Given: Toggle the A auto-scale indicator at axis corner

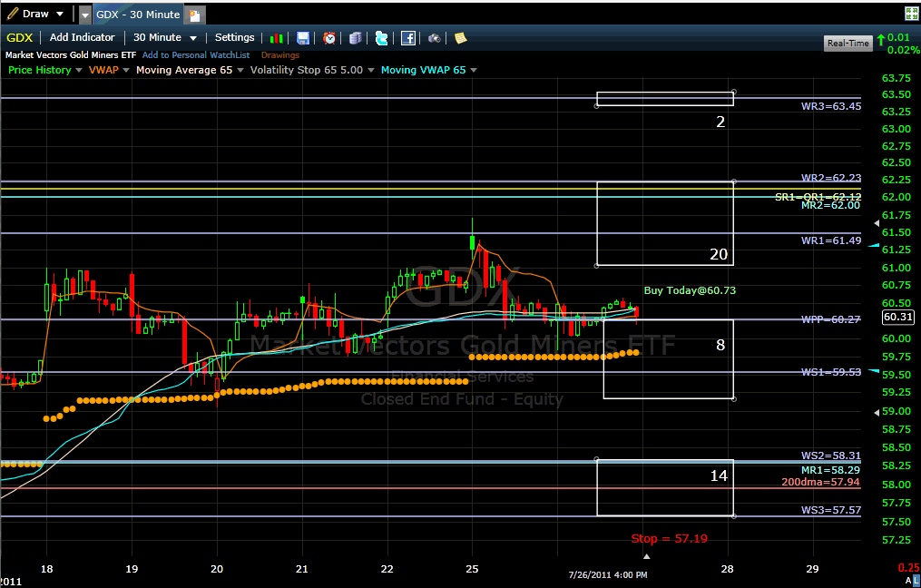Looking at the screenshot, I should 908,581.
